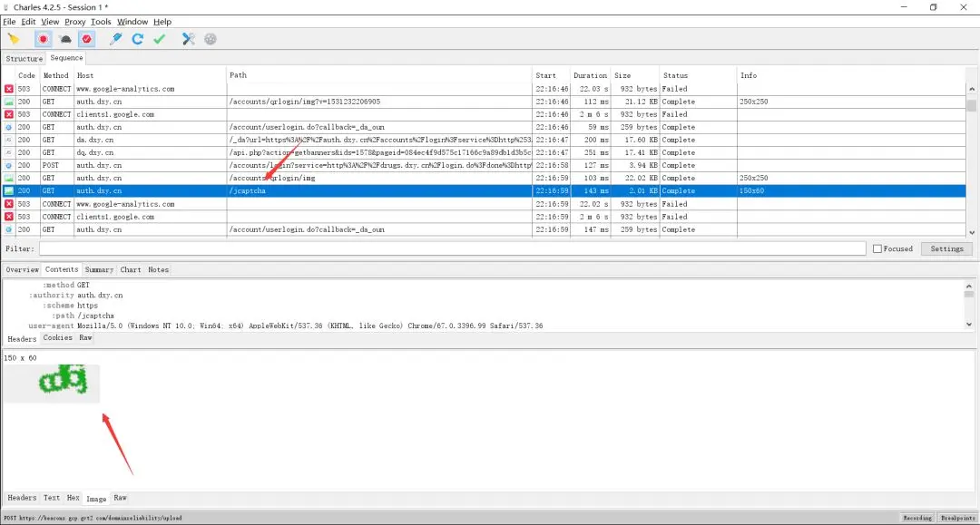Show the response Hex tab
Viewport: 980px width, 525px height.
point(73,498)
